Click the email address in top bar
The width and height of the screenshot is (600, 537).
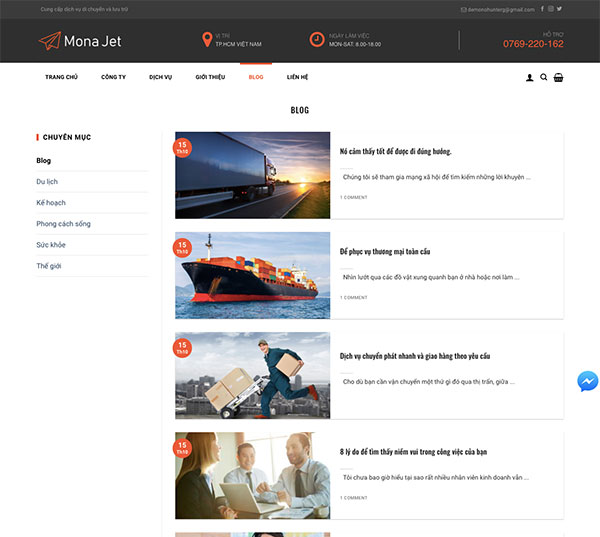501,10
